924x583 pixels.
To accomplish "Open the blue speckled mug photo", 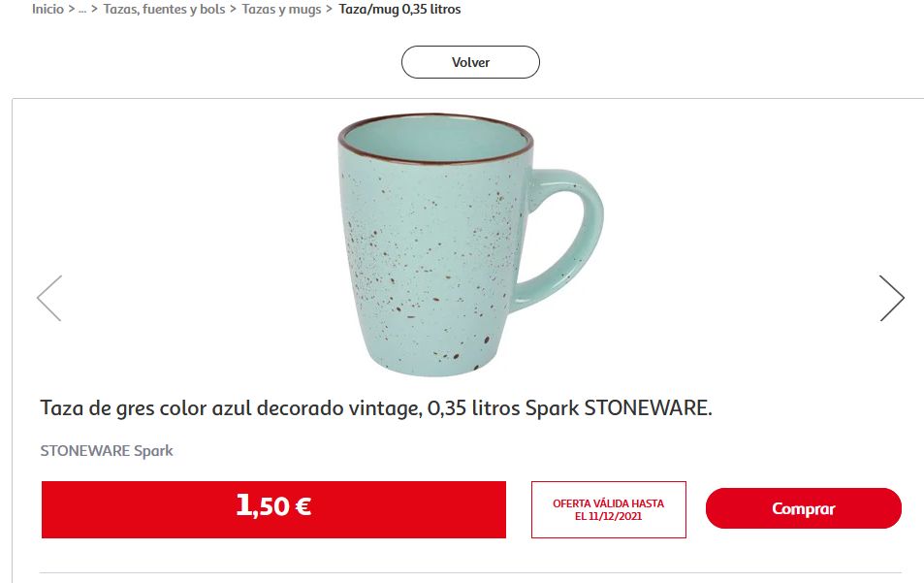I will click(470, 244).
